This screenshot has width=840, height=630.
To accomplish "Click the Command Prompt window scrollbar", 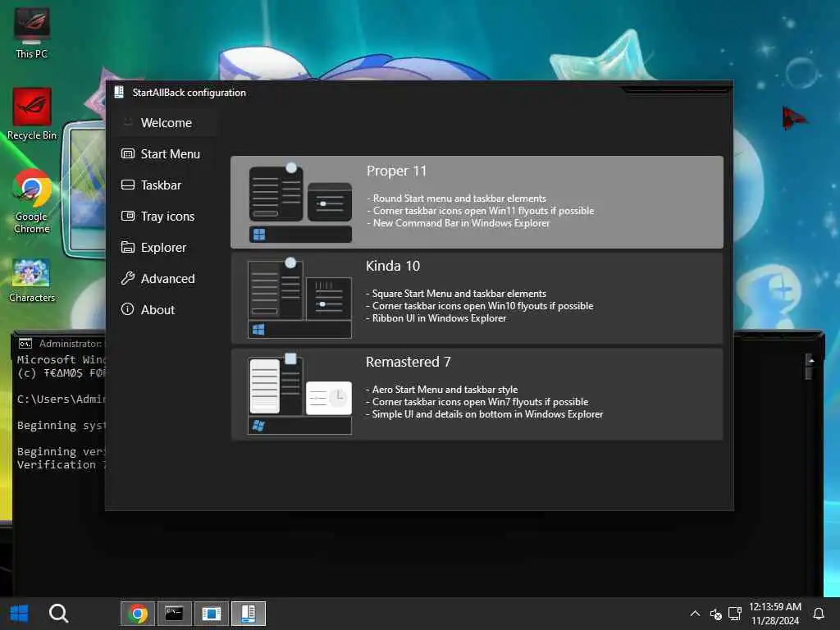I will coord(809,366).
